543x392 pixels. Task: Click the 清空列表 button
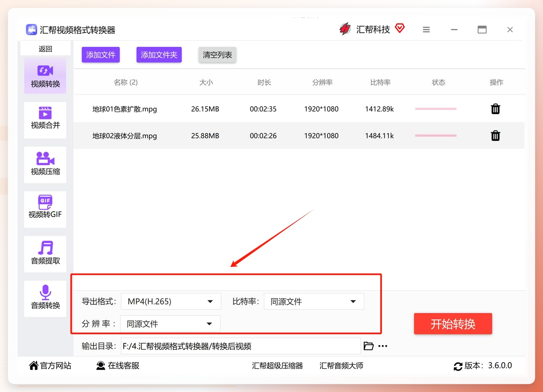pyautogui.click(x=218, y=55)
